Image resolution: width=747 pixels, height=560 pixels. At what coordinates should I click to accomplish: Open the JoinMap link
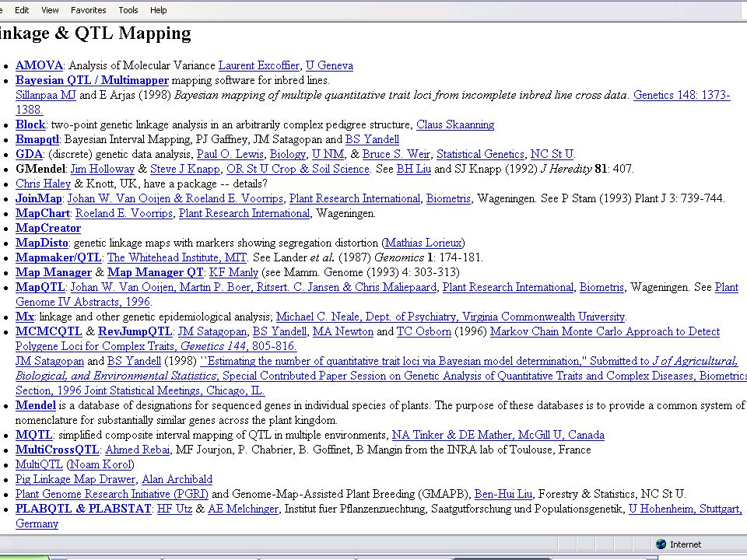pos(39,198)
